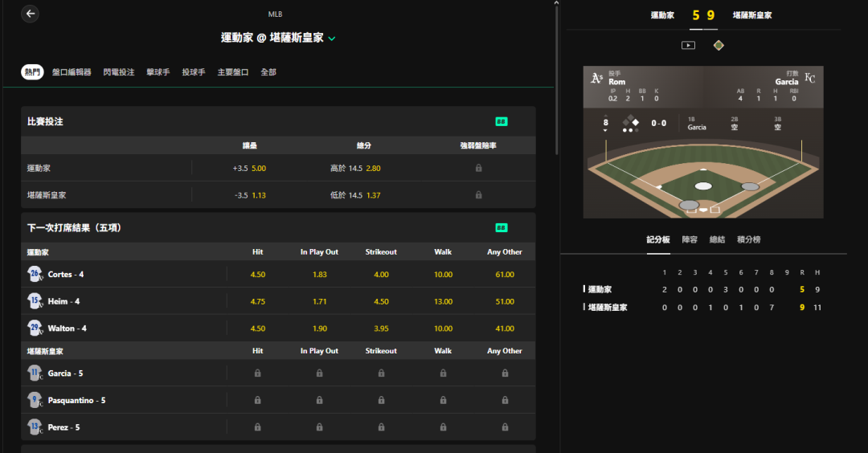Screen dimensions: 868x453
Task: Click 運動家 row in scoreboard
Action: (702, 289)
